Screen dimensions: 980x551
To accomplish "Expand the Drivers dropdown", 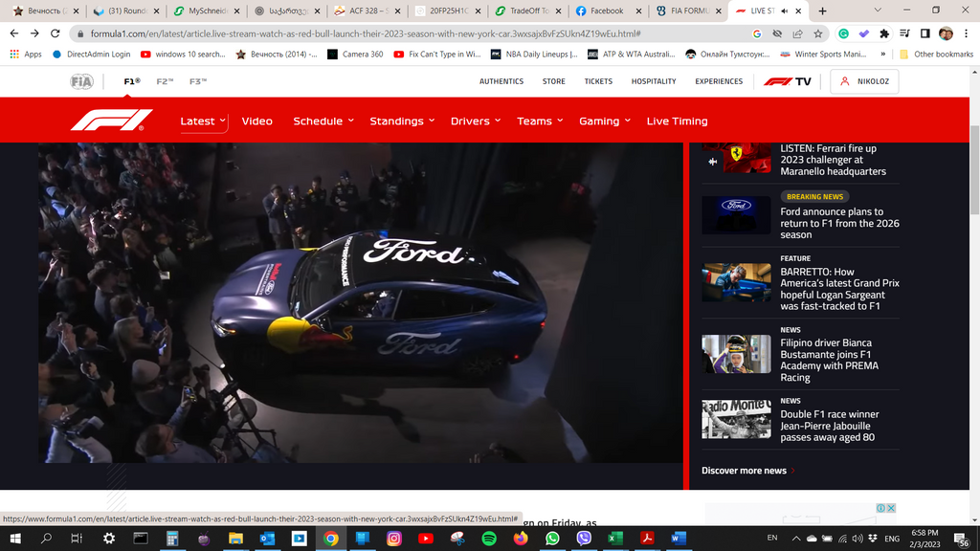I will coord(476,121).
